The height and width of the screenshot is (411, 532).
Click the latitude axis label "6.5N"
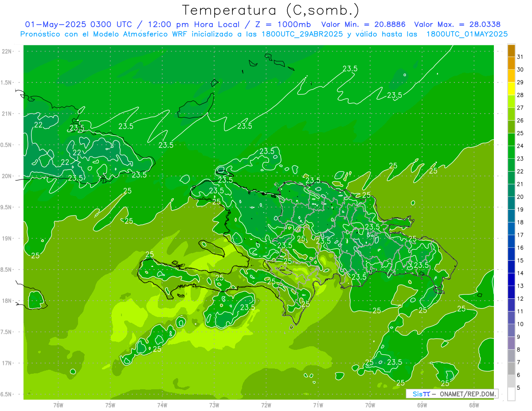coord(7,394)
